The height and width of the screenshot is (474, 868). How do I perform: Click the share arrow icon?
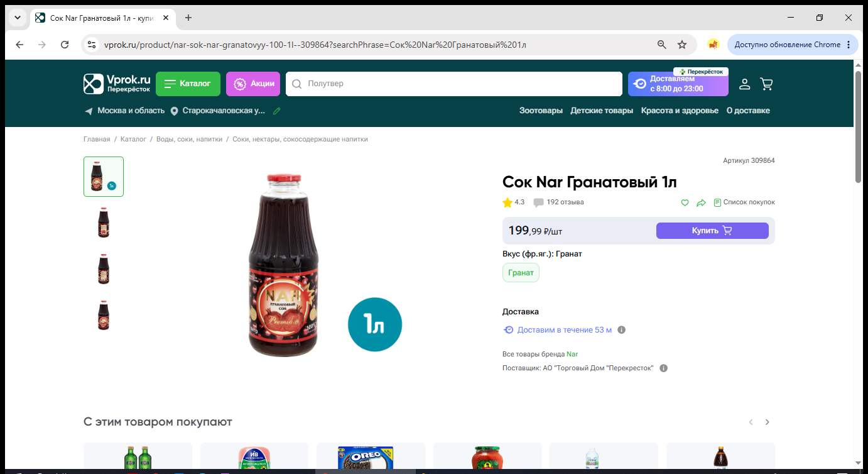pos(702,202)
